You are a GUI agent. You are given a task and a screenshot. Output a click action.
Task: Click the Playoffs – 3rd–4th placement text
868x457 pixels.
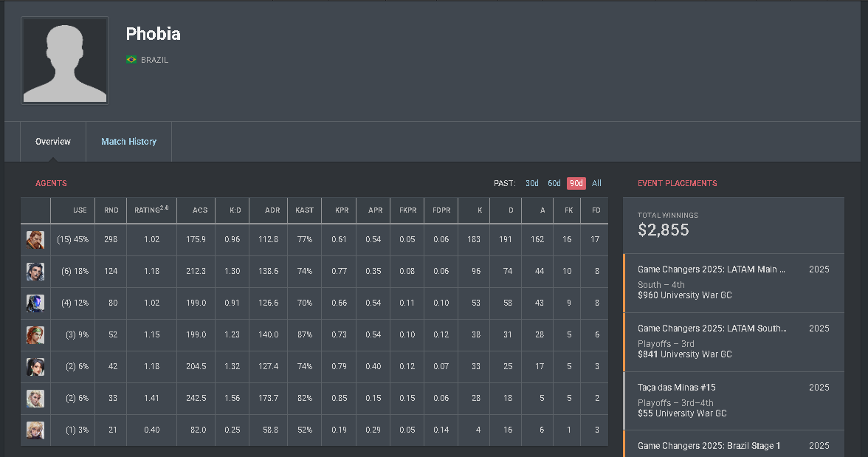pyautogui.click(x=675, y=403)
